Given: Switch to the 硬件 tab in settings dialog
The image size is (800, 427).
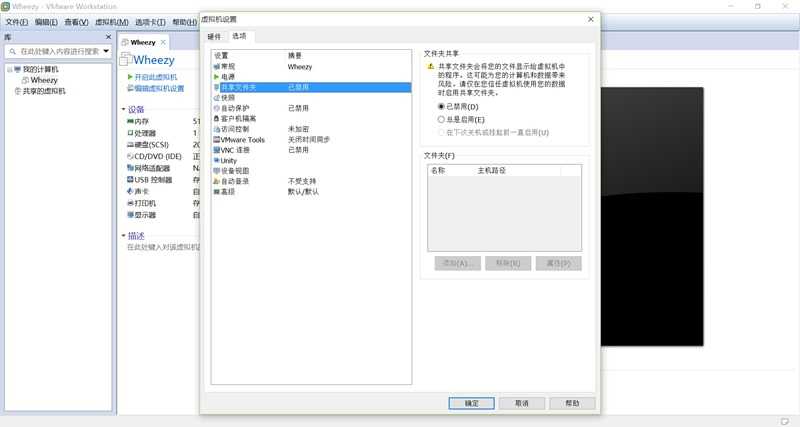Looking at the screenshot, I should click(x=214, y=36).
